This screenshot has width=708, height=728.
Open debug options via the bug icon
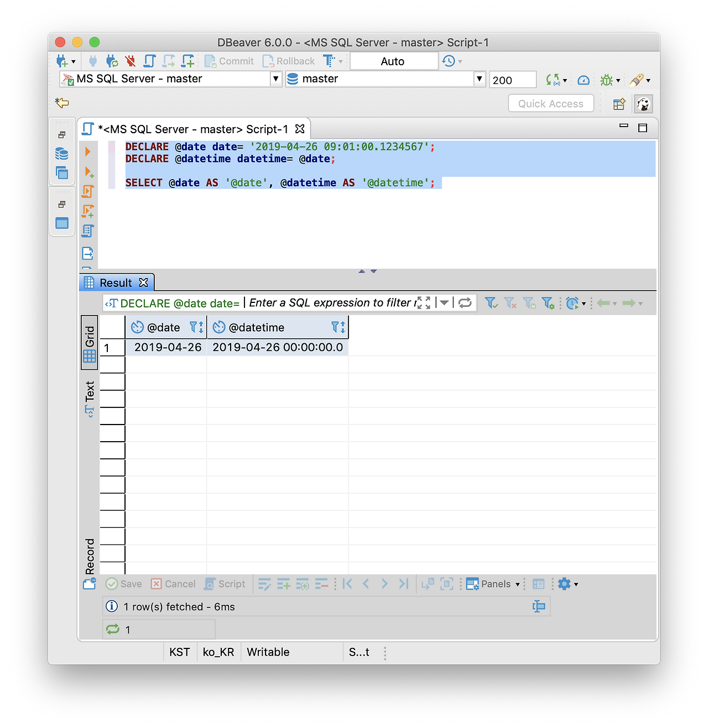coord(607,79)
